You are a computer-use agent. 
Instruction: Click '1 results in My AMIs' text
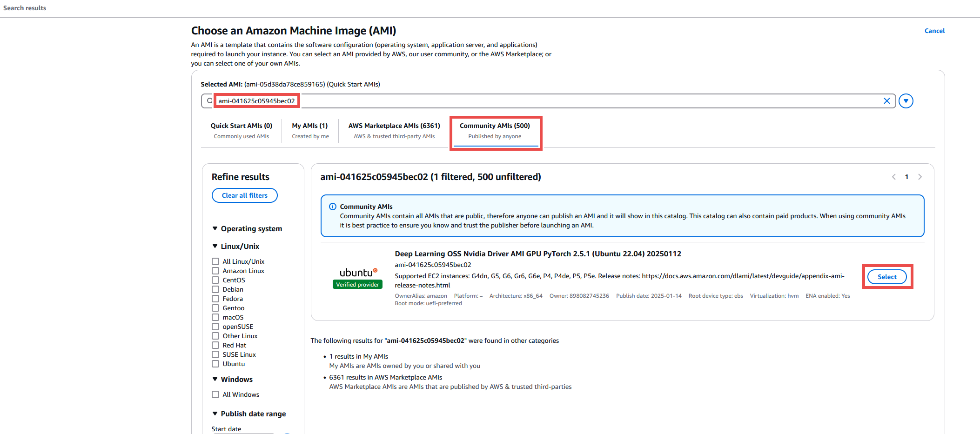358,356
